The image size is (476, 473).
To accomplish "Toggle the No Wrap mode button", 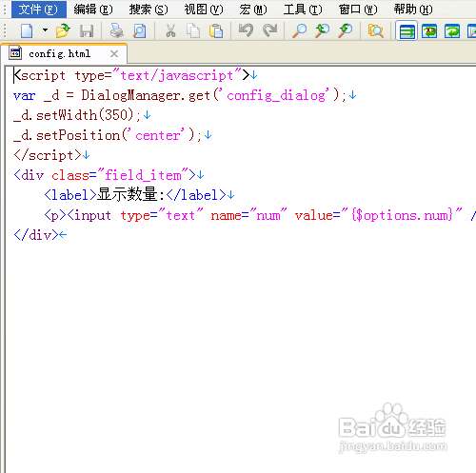I will (407, 31).
